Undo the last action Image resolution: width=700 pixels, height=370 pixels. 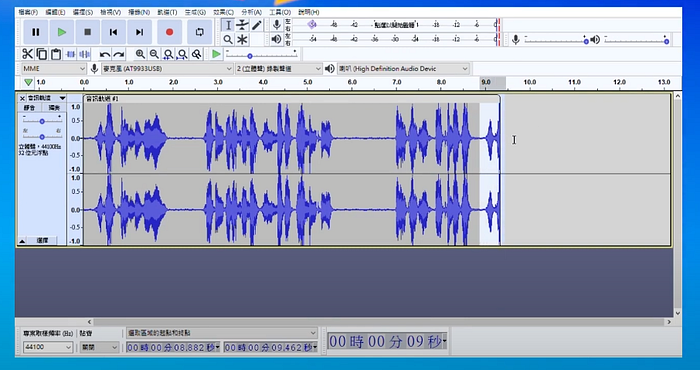click(x=105, y=54)
